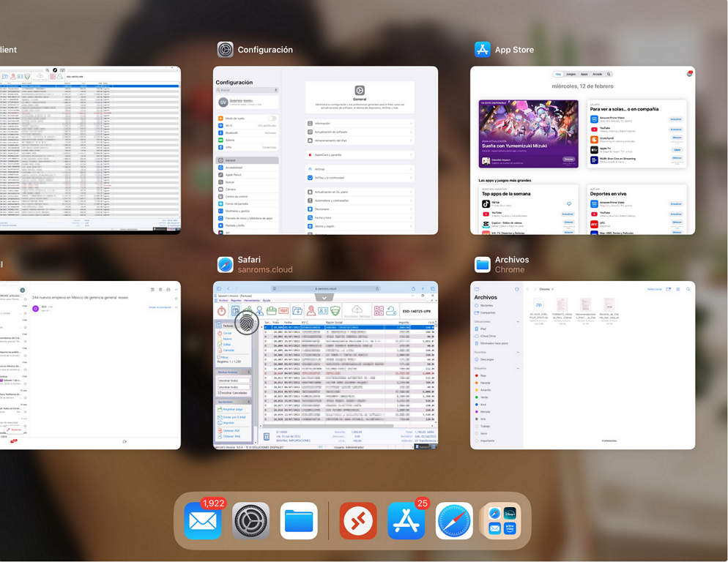This screenshot has height=562, width=728.
Task: Switch the Archivos view with grid icon
Action: tap(678, 289)
